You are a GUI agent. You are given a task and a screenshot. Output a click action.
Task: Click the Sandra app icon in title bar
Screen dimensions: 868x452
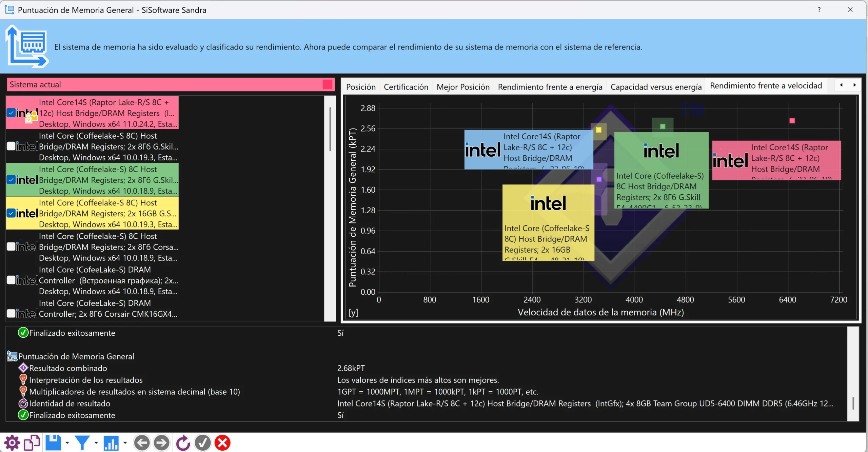[x=9, y=9]
